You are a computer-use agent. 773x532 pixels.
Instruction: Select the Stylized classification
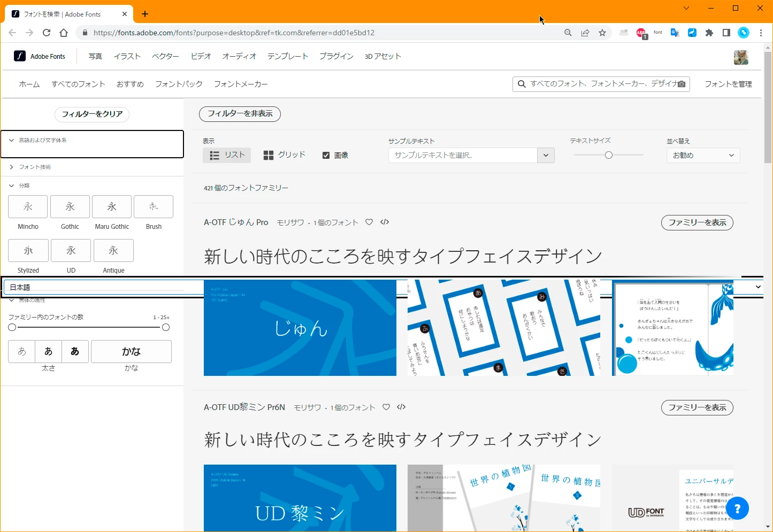point(28,250)
